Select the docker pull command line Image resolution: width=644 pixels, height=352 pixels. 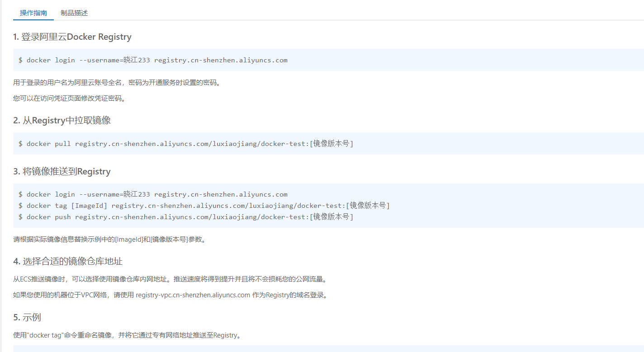point(185,144)
